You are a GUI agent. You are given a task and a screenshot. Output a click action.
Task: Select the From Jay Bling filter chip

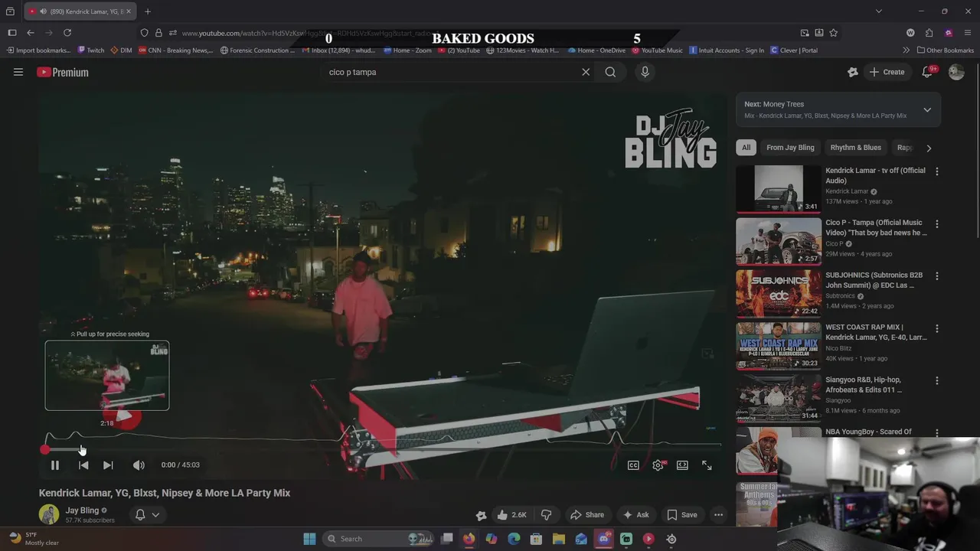point(790,148)
